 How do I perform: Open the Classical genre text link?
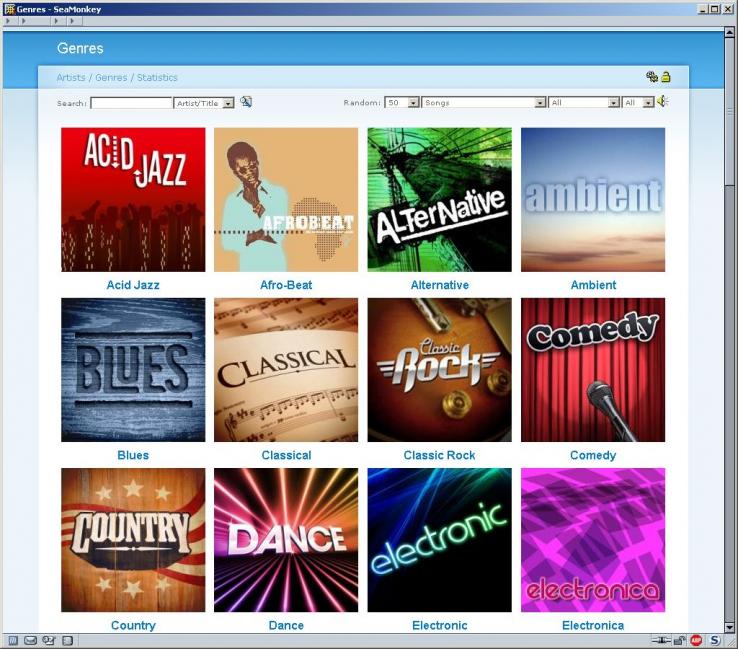pyautogui.click(x=286, y=455)
